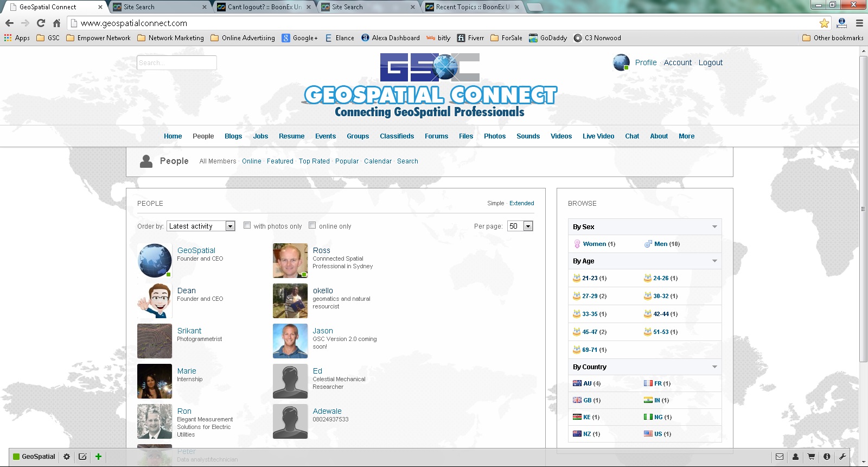Collapse the 'By Country' browse section
Screen dimensions: 868x467
[714, 367]
